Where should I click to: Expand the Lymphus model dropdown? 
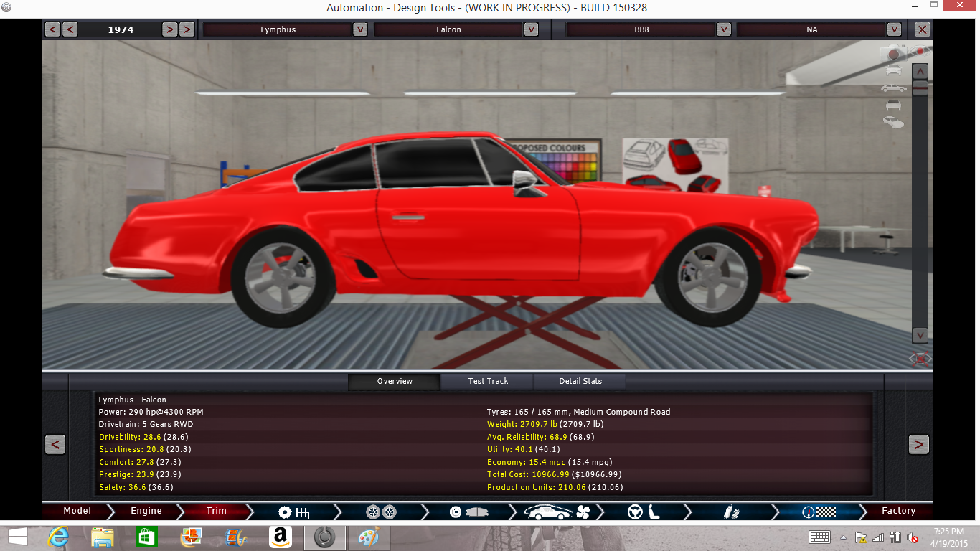(360, 29)
